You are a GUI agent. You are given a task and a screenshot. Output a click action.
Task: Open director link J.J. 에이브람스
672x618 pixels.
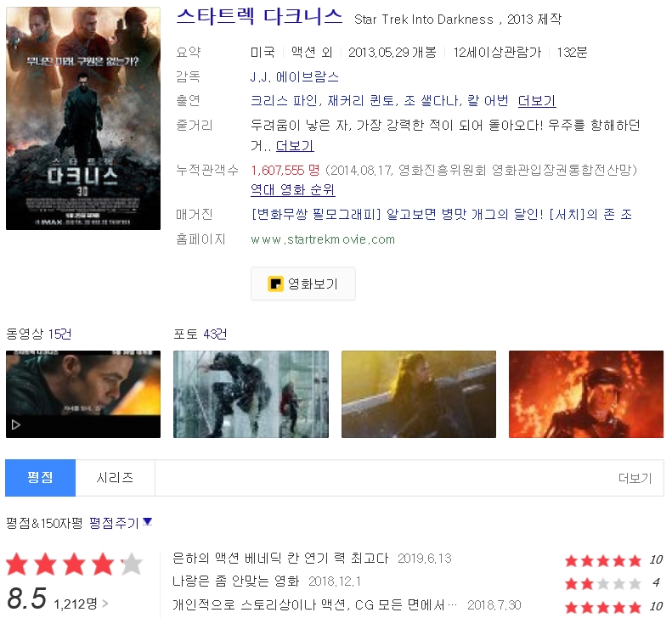pyautogui.click(x=295, y=76)
